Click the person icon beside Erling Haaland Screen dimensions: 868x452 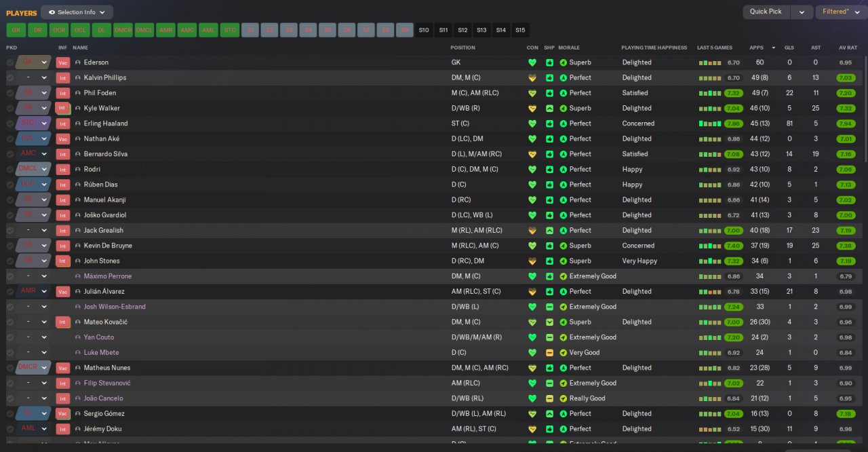[x=78, y=124]
